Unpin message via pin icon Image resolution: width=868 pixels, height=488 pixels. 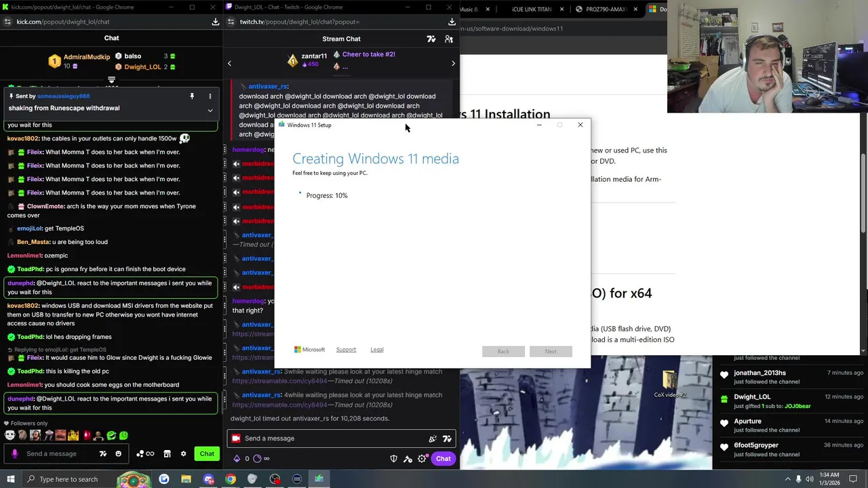click(x=192, y=96)
